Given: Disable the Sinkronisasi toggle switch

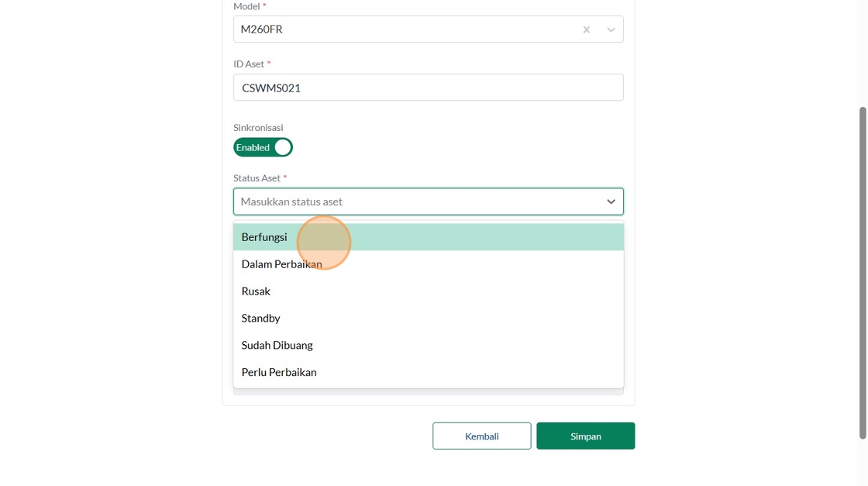Looking at the screenshot, I should click(x=263, y=147).
